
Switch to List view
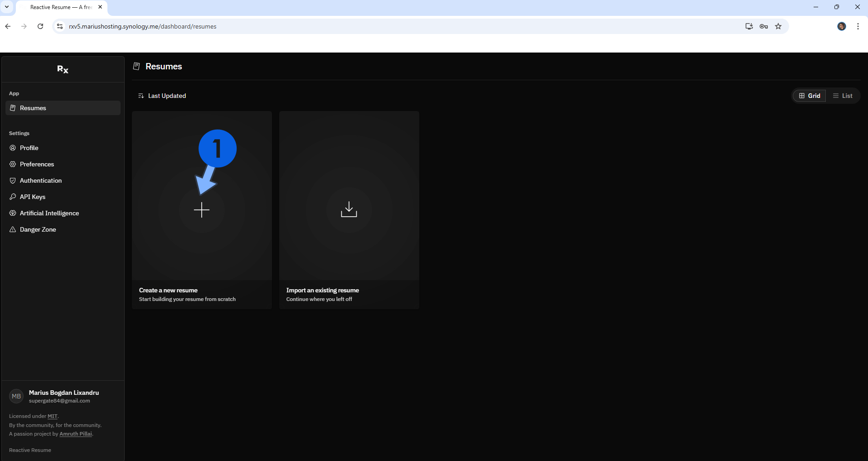tap(843, 96)
